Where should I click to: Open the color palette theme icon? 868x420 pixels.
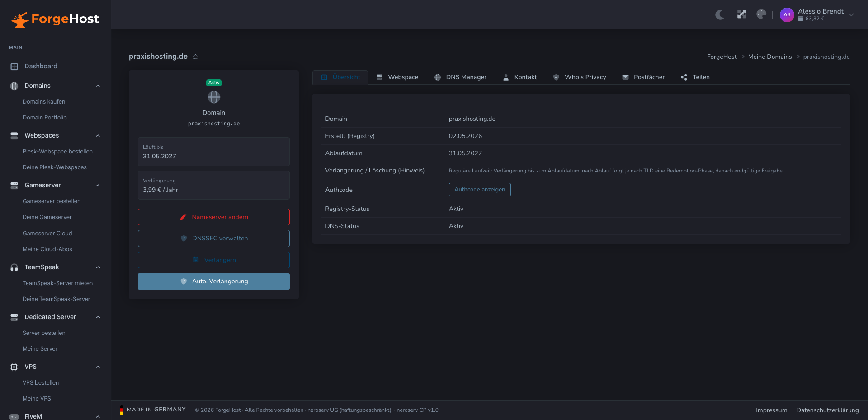coord(761,14)
